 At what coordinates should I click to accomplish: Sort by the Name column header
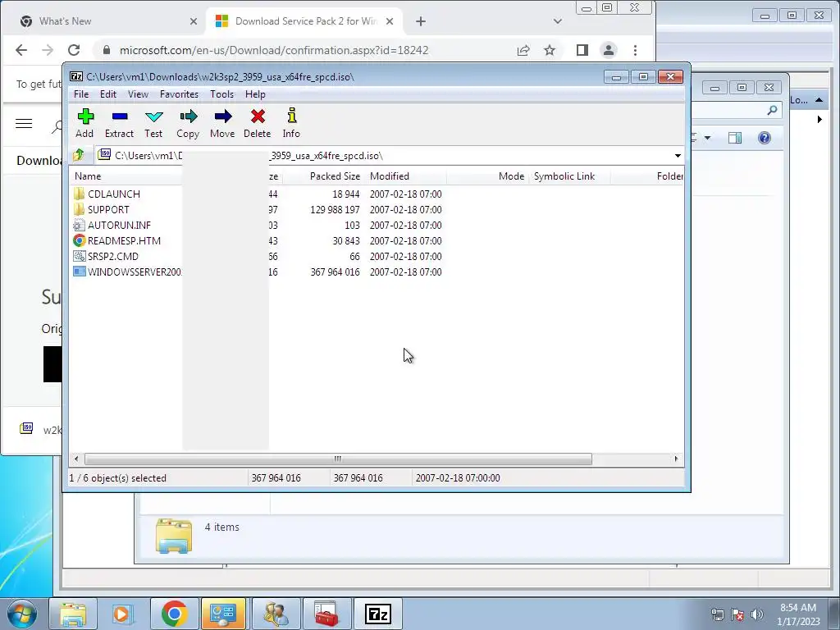tap(88, 176)
